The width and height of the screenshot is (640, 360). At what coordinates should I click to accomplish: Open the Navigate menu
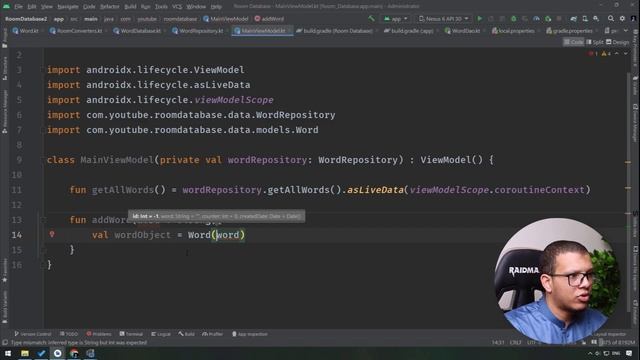click(68, 7)
